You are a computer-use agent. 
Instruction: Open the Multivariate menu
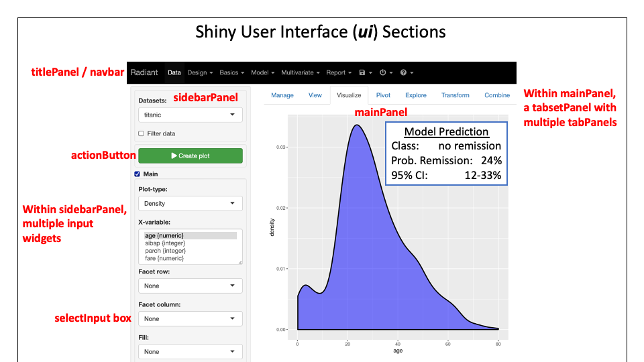click(300, 72)
